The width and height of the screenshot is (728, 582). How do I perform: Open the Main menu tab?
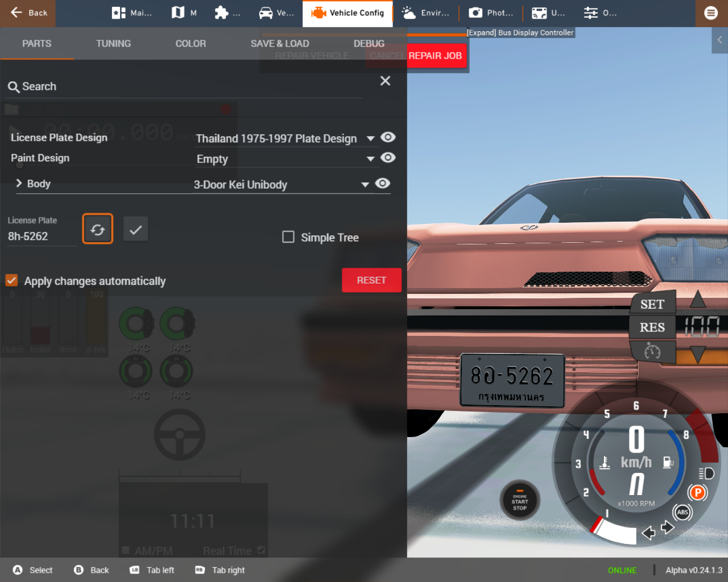(x=132, y=13)
